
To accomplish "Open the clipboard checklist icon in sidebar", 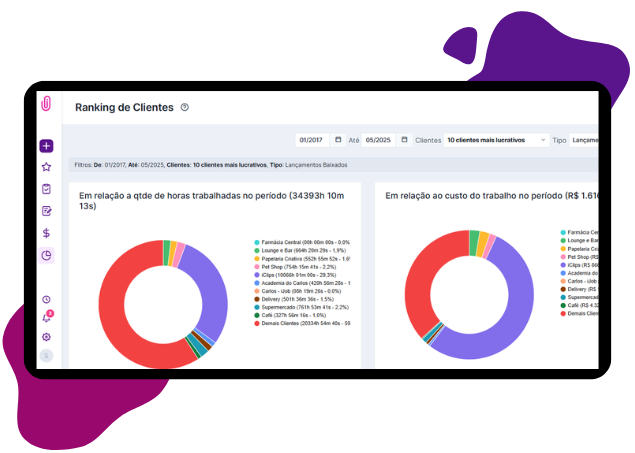I will [46, 189].
